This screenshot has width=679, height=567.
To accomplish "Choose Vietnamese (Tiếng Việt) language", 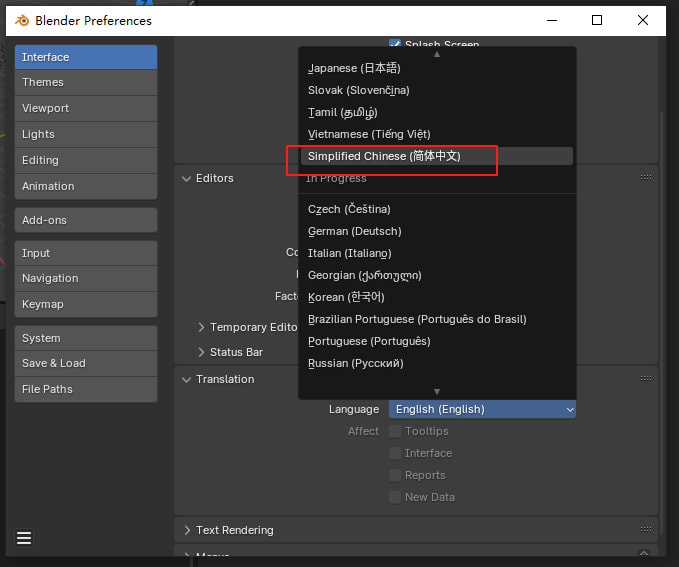I will tap(437, 134).
